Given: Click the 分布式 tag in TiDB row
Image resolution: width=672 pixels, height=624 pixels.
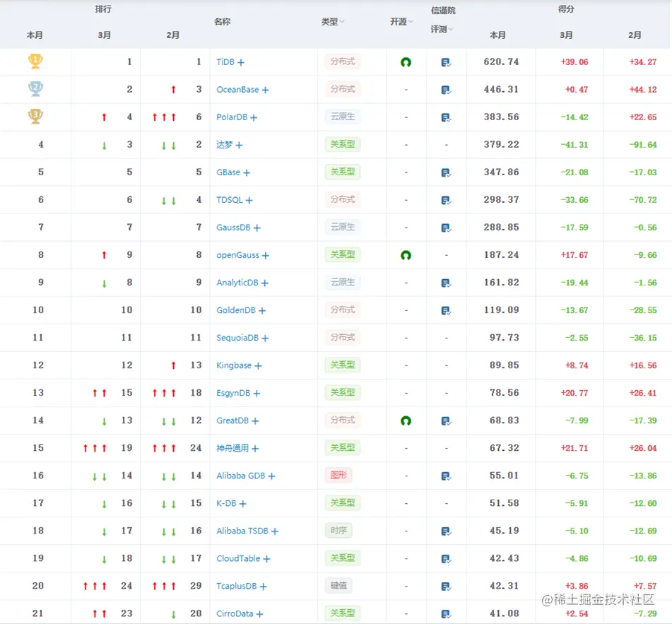Looking at the screenshot, I should pos(343,61).
